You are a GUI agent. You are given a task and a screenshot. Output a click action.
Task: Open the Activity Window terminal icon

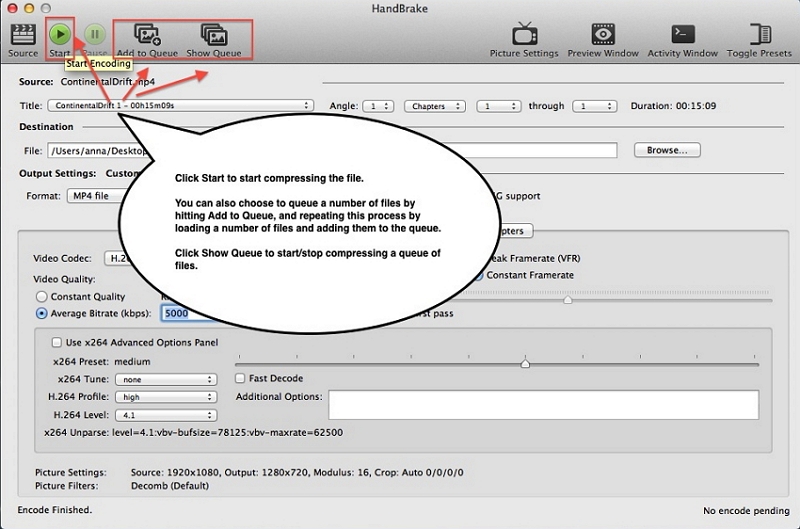pyautogui.click(x=683, y=35)
